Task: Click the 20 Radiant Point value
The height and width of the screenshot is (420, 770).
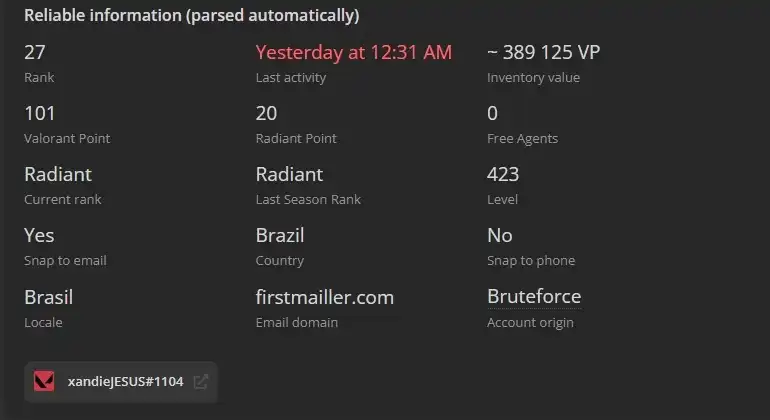Action: (x=266, y=113)
